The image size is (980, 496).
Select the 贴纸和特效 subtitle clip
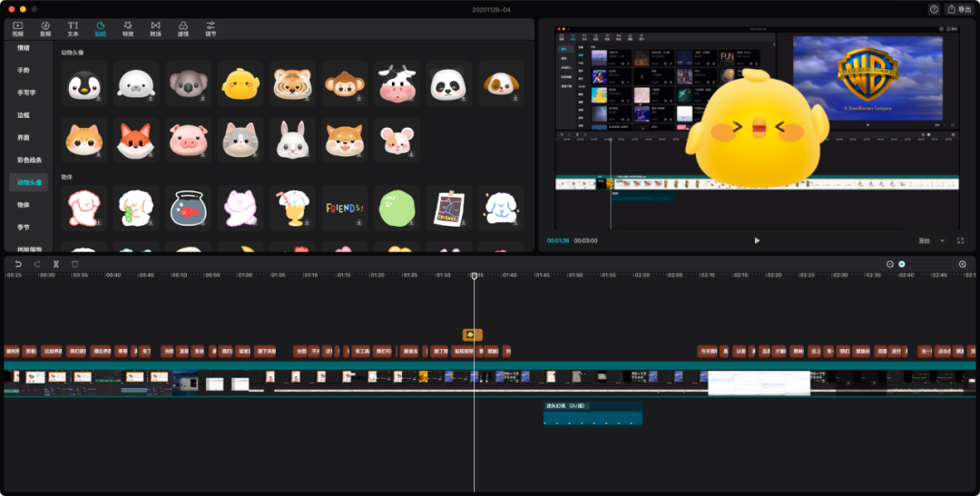pyautogui.click(x=463, y=351)
